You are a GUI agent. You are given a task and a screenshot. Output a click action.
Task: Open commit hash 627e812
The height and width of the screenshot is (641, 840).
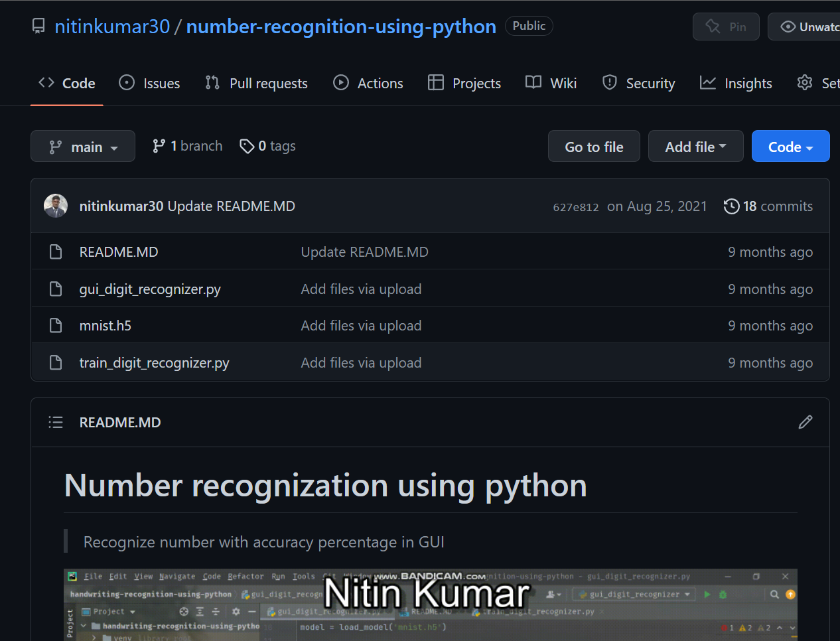pos(575,207)
